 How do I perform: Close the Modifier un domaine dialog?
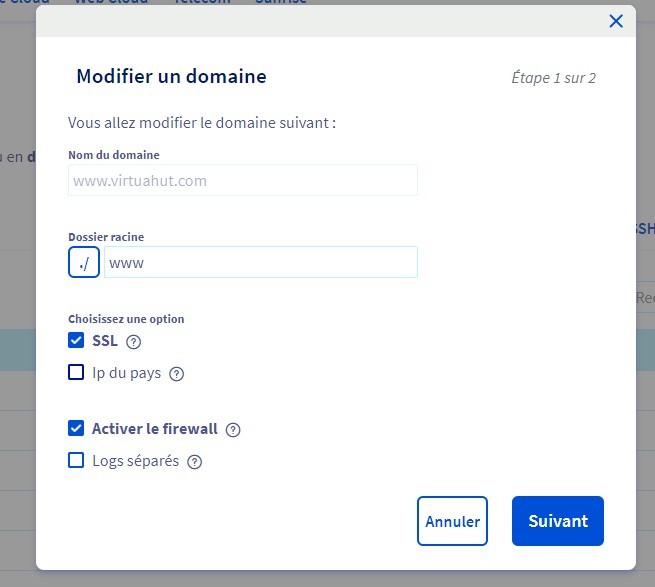pyautogui.click(x=616, y=21)
